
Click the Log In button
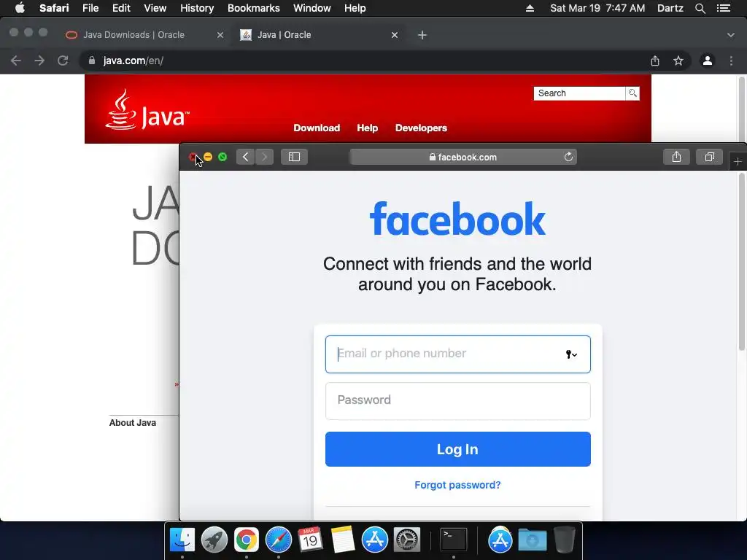click(x=458, y=449)
